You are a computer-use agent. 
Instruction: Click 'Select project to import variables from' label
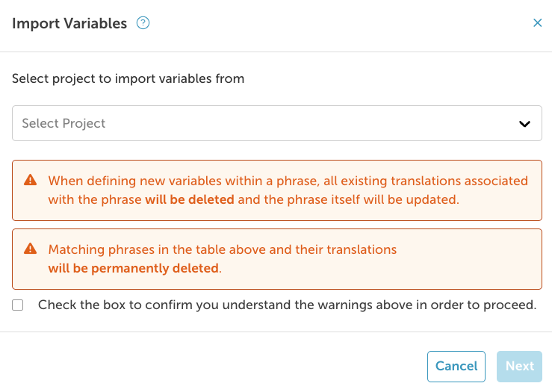128,78
